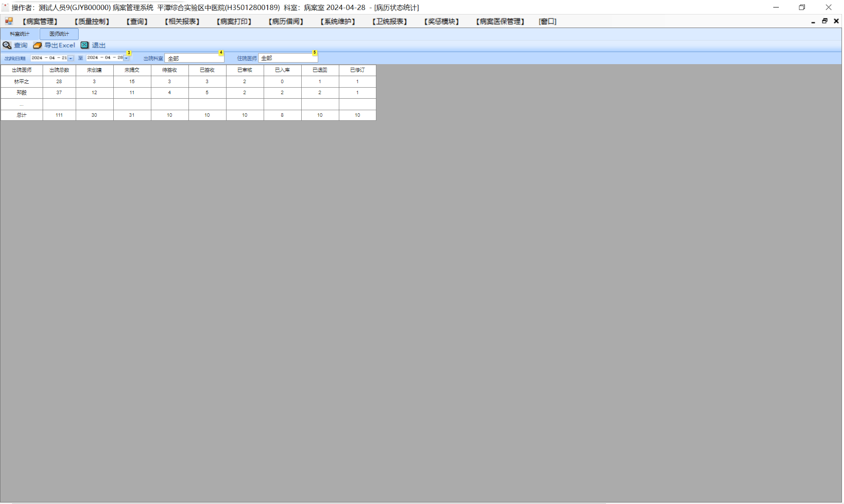
Task: Click 郑毅's 未创建 value 12
Action: click(94, 93)
